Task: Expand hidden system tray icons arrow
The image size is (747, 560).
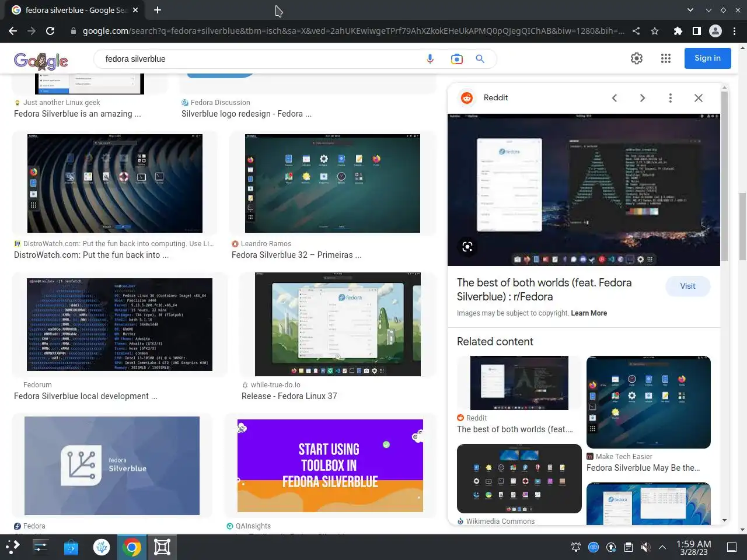Action: (x=662, y=547)
